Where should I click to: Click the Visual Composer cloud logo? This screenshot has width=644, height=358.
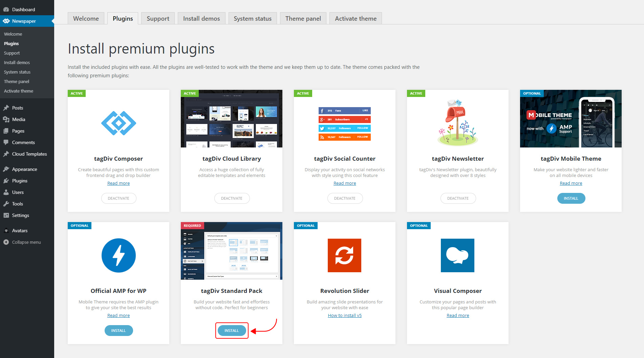457,255
